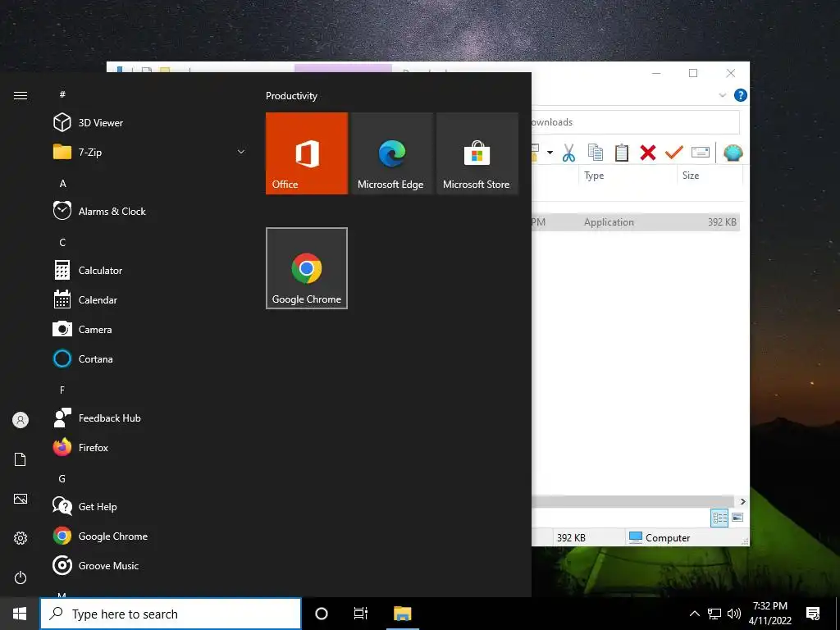
Task: Click the Windows Start button
Action: point(20,614)
